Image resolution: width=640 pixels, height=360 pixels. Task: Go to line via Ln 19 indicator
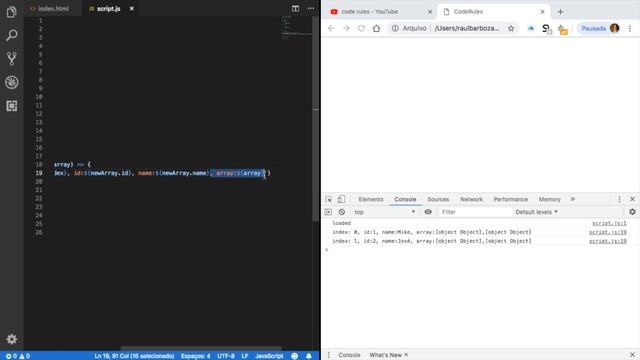(134, 356)
